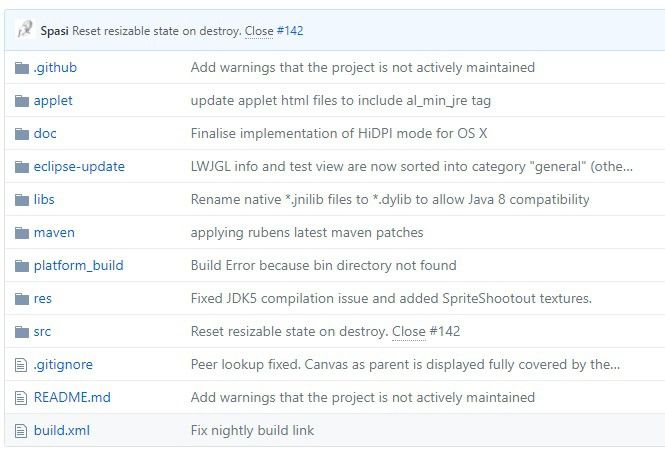This screenshot has height=453, width=665.
Task: Open the Spasi author profile
Action: (x=54, y=31)
